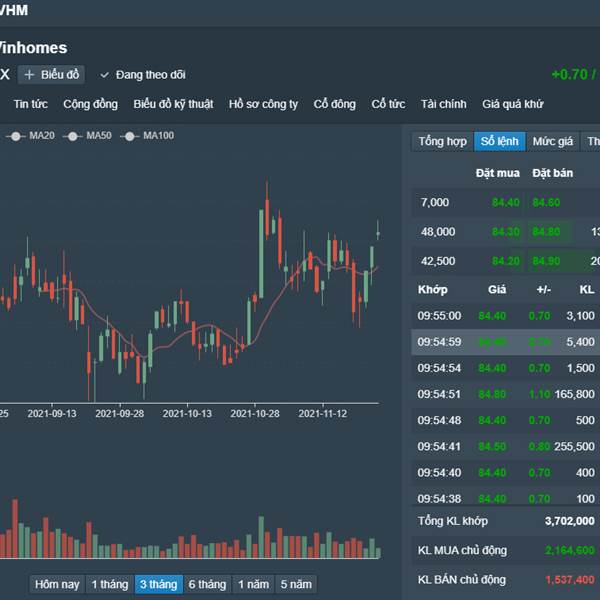Open the Cộng đồng tab
The height and width of the screenshot is (600, 600).
90,104
